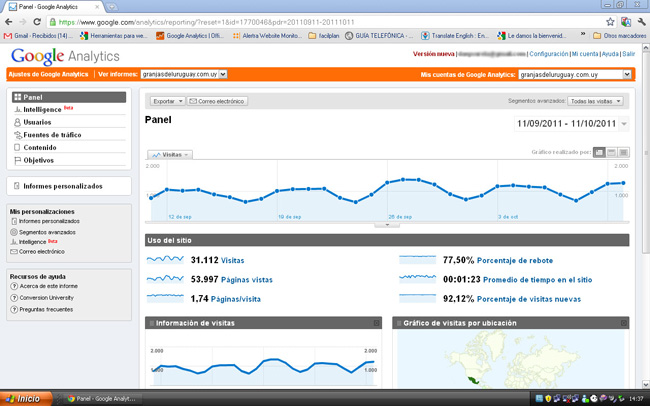Click Porcentaje de rebote link
650x406 pixels.
(x=515, y=260)
